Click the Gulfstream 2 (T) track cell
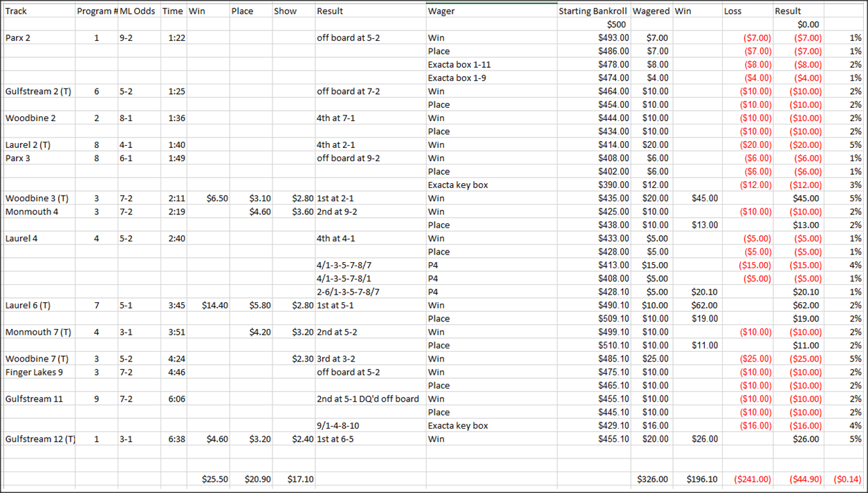 39,91
